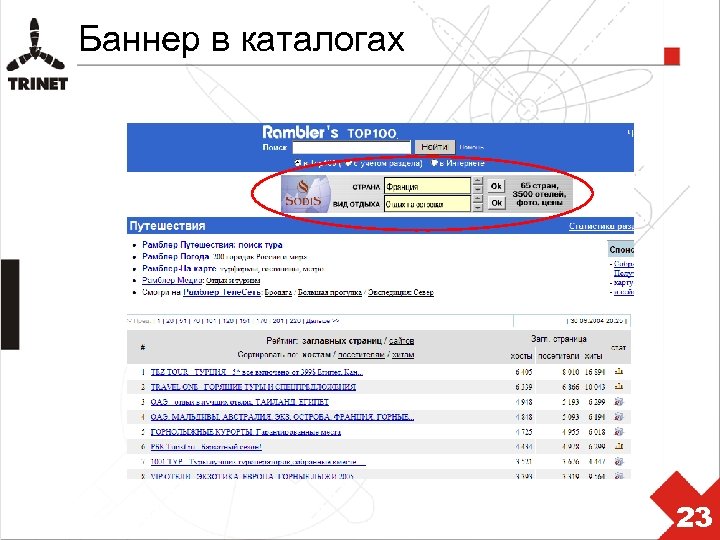Open the TEZ TOUR ТУРЦИЯ site link
Screen dimensions: 720x540
click(257, 372)
